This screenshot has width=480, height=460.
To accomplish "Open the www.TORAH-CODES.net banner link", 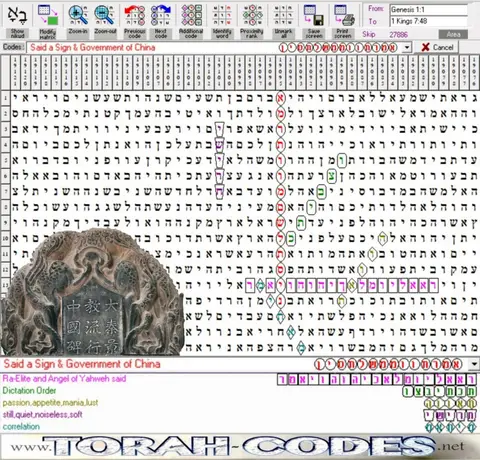I will click(240, 447).
